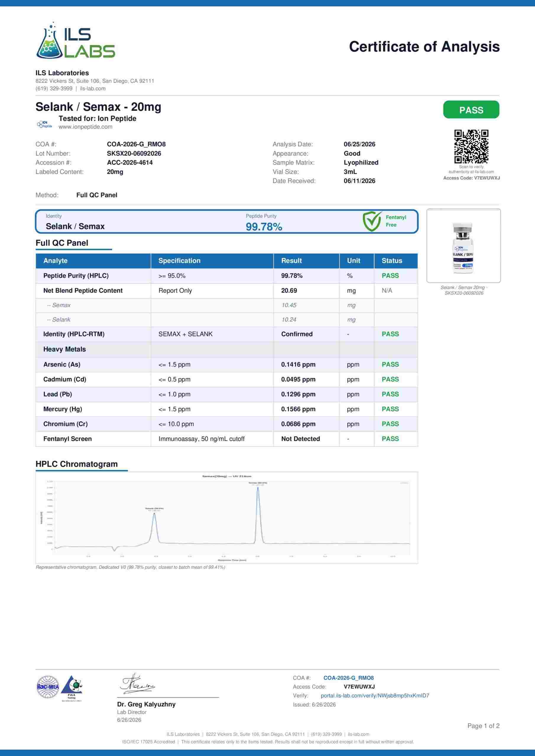Click the small Ion Peptide logo
Screen dimensions: 535x756
45,124
